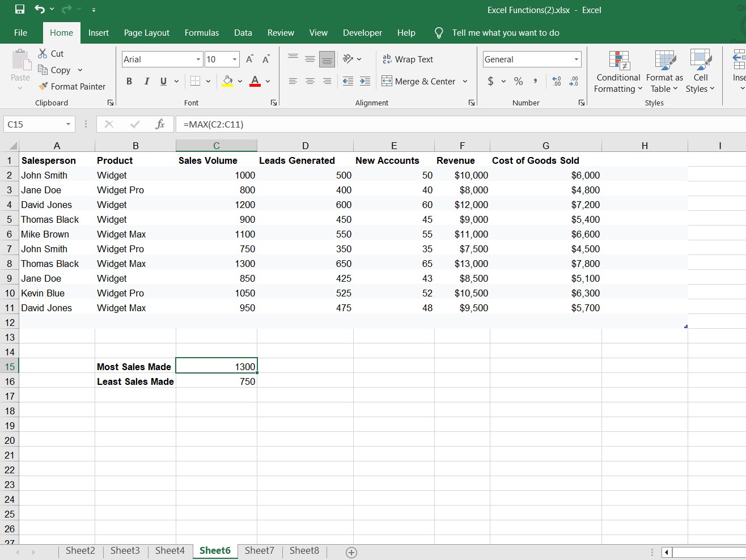The image size is (746, 560).
Task: Toggle Align Right for cell text
Action: coord(327,81)
